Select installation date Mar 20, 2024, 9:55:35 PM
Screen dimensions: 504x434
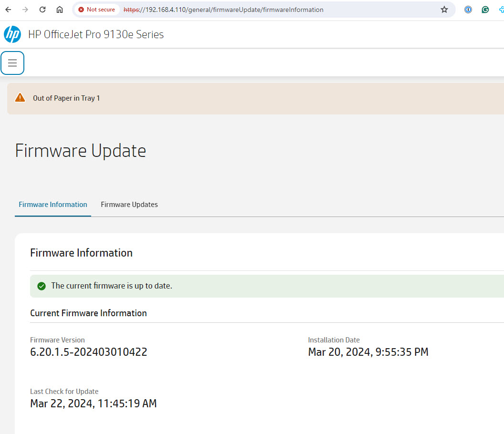pyautogui.click(x=368, y=352)
